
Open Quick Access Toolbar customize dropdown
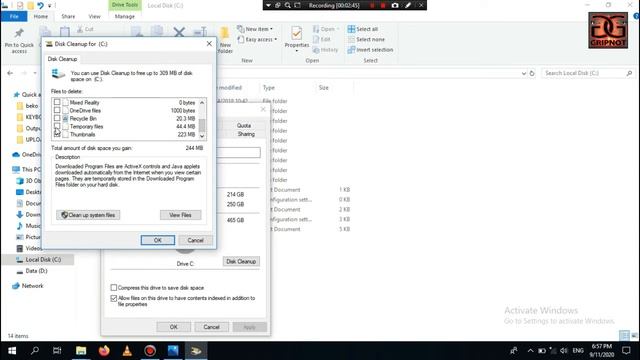pyautogui.click(x=50, y=6)
